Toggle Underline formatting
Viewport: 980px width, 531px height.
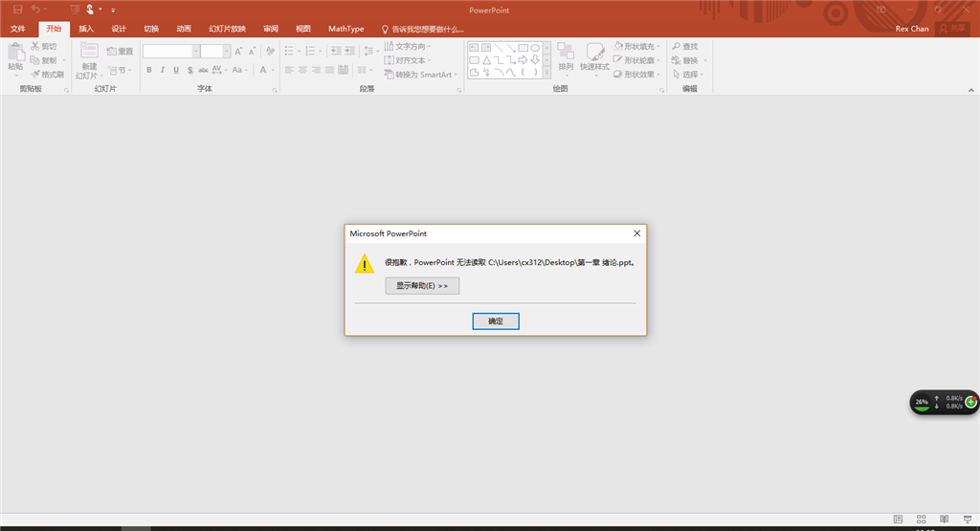[x=176, y=70]
